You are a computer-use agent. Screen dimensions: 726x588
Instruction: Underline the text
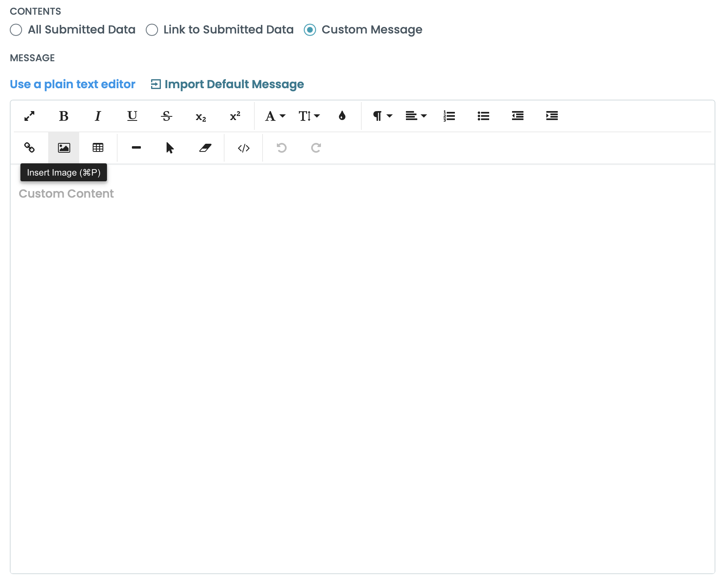(132, 116)
